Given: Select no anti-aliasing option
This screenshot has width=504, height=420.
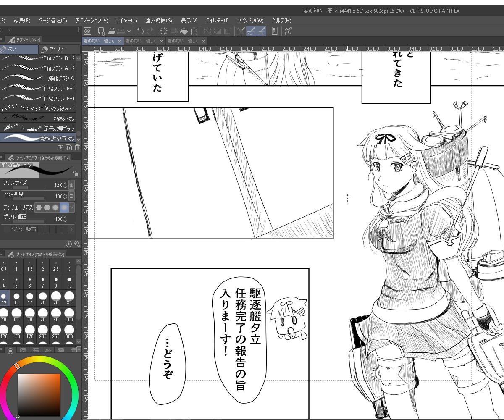Looking at the screenshot, I should click(39, 207).
